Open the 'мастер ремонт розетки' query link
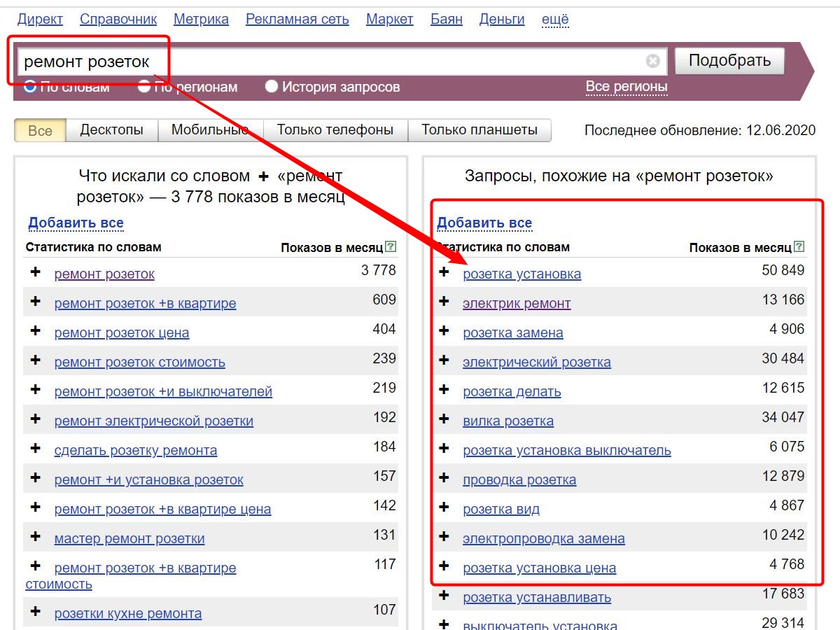840x630 pixels. [129, 538]
